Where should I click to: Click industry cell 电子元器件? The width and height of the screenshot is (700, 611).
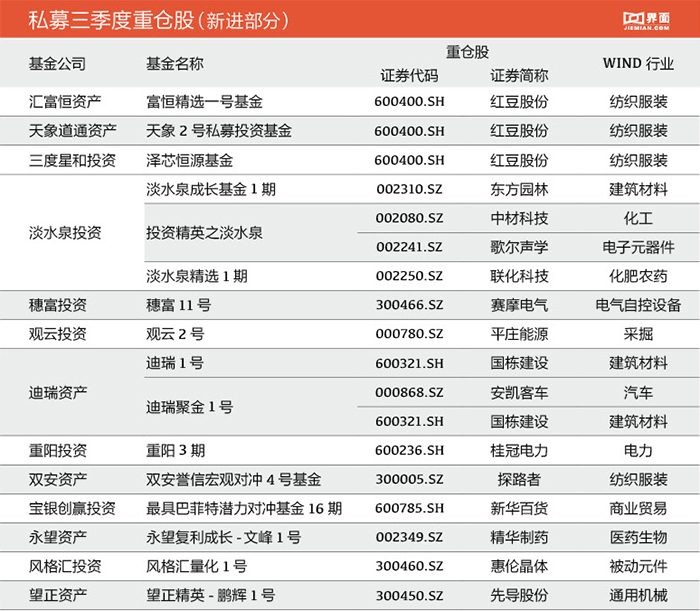[638, 247]
